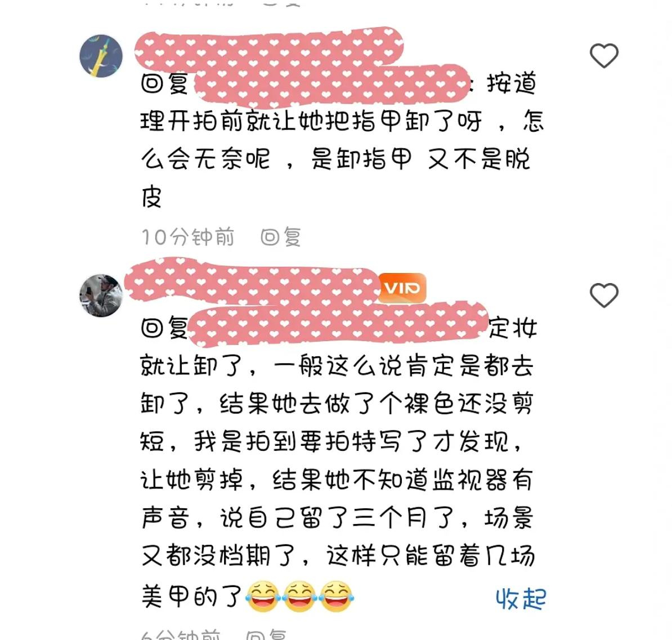Open the mentioned user before 定妆
The image size is (672, 640).
(338, 324)
